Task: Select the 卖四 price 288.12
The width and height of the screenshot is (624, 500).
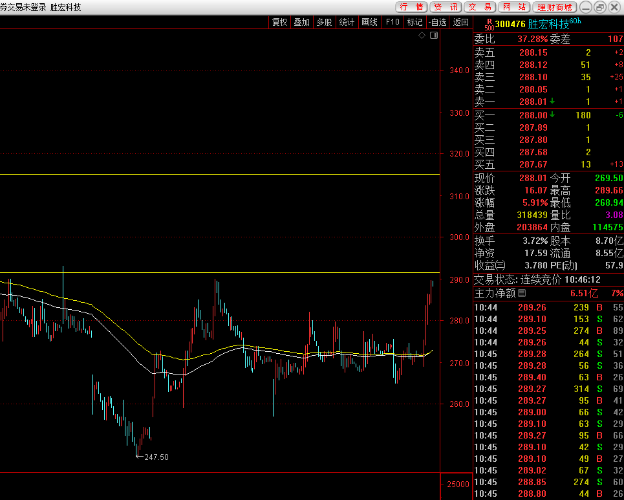Action: tap(533, 65)
